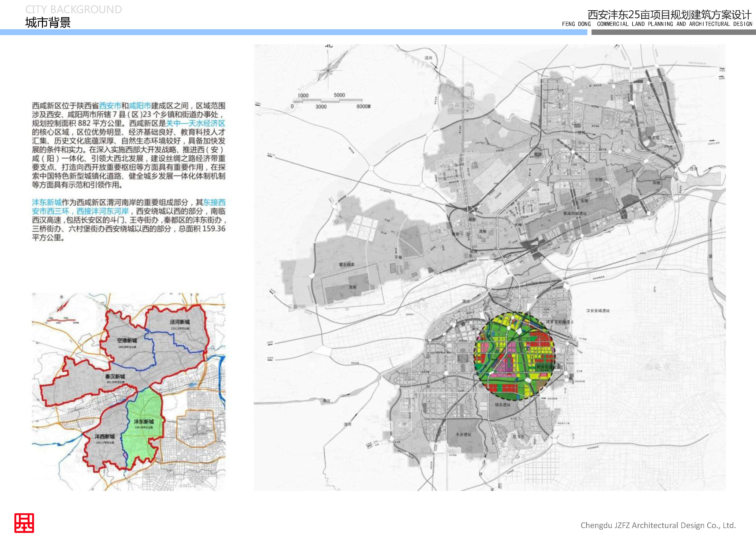Click the '沣西新城' label on small map
The height and width of the screenshot is (540, 756).
pos(105,437)
